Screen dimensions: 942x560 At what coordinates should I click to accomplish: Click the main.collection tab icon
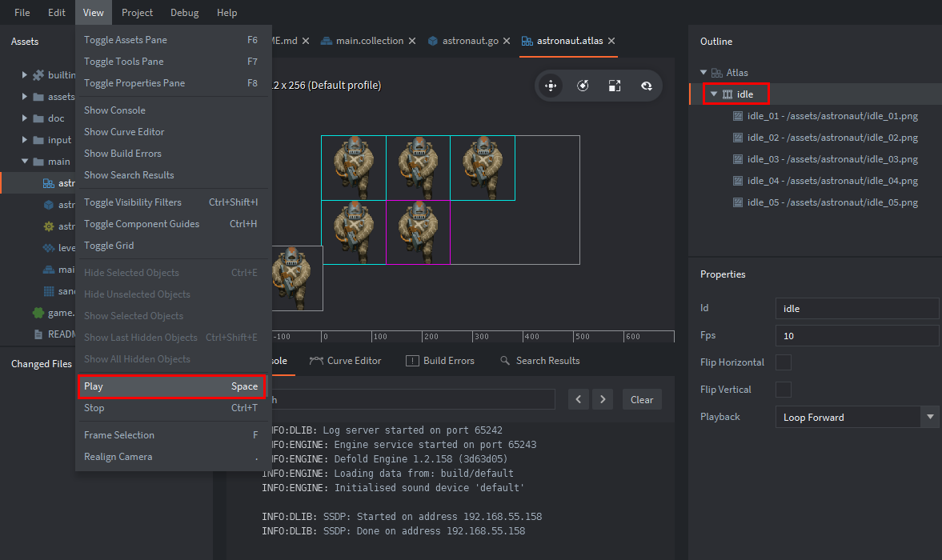tap(327, 41)
